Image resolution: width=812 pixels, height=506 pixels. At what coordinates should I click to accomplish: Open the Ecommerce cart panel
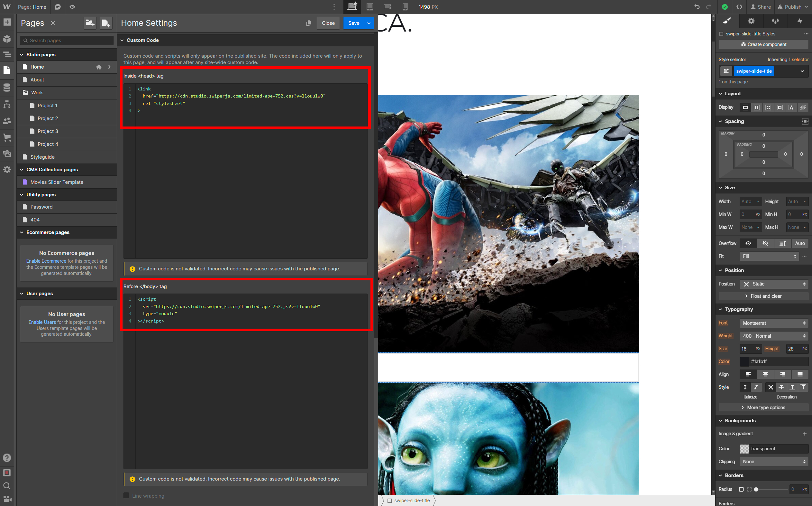click(x=7, y=137)
